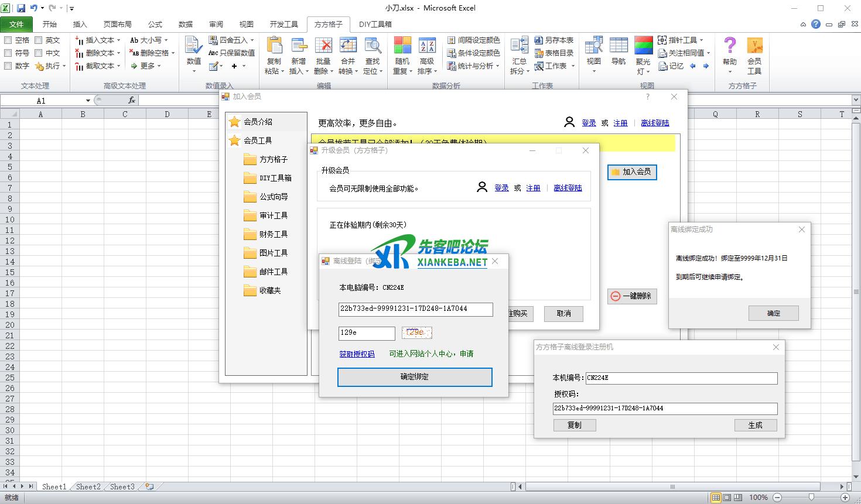861x504 pixels.
Task: Click the 获取授权码 link
Action: pyautogui.click(x=357, y=354)
